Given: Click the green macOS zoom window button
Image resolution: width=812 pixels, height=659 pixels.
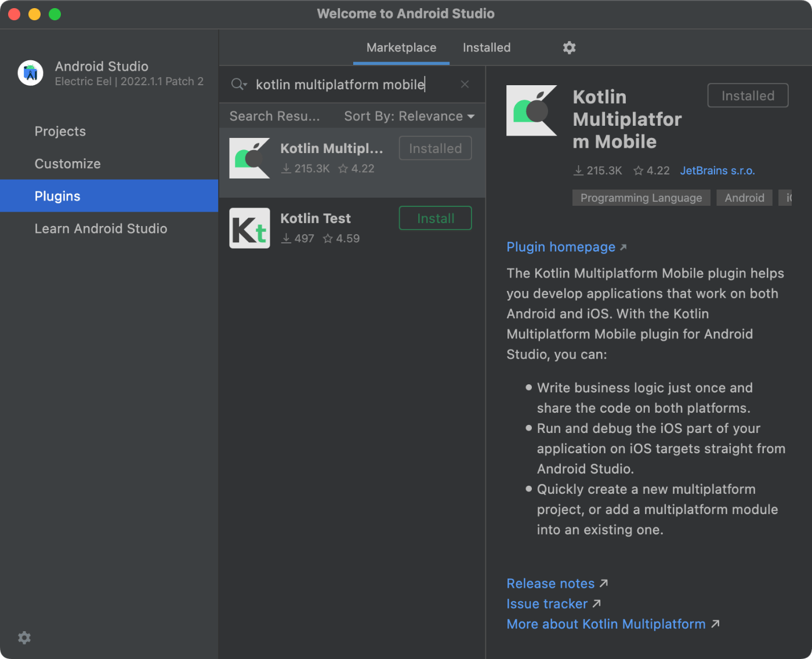Looking at the screenshot, I should point(55,14).
